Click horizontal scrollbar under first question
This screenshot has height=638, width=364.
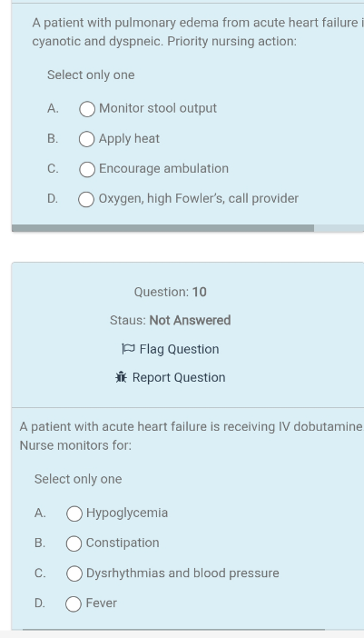click(162, 228)
